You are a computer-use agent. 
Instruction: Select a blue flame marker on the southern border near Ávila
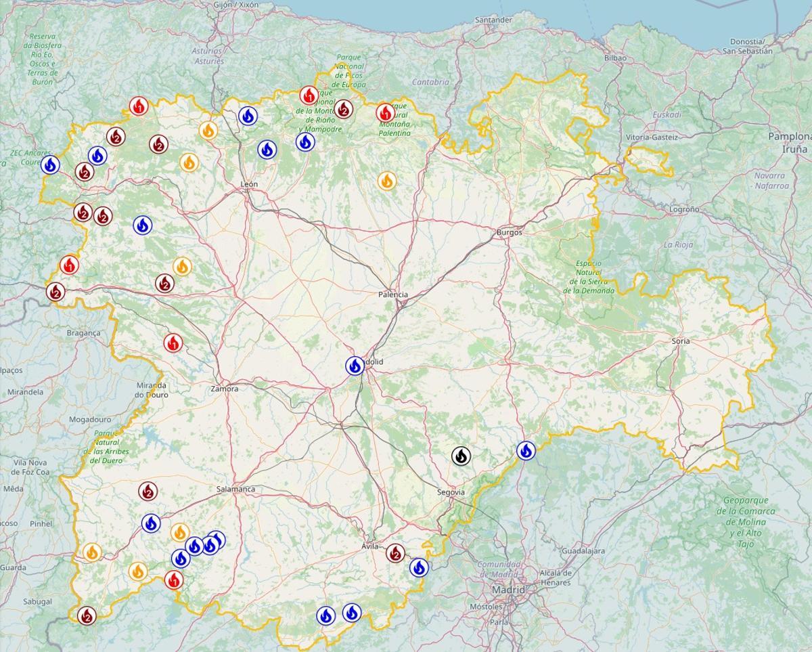click(x=327, y=616)
